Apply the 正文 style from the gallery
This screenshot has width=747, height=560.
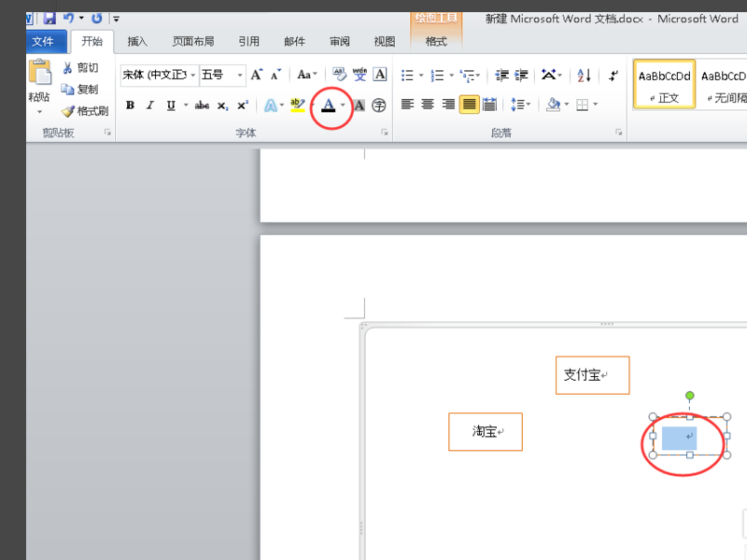(664, 85)
